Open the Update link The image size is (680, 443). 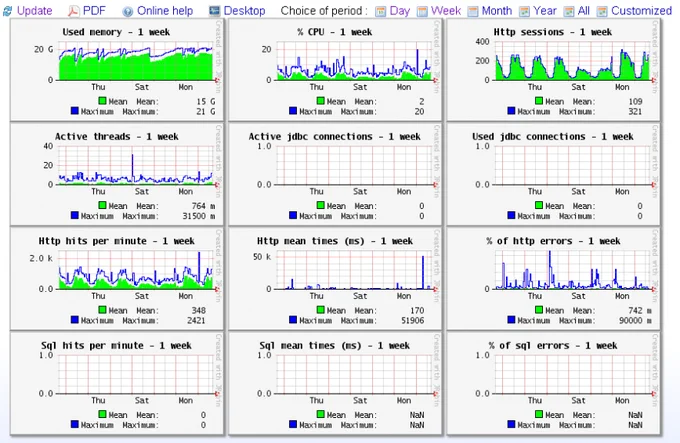pyautogui.click(x=35, y=11)
